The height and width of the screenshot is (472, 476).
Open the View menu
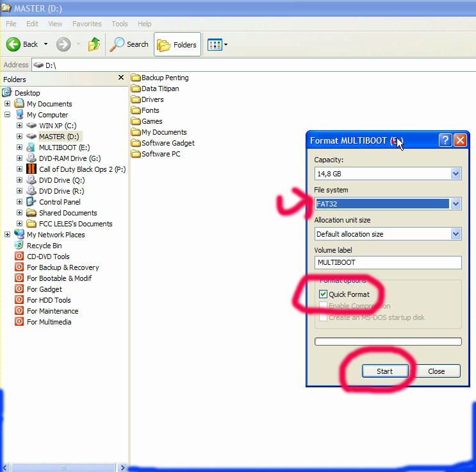(x=55, y=24)
